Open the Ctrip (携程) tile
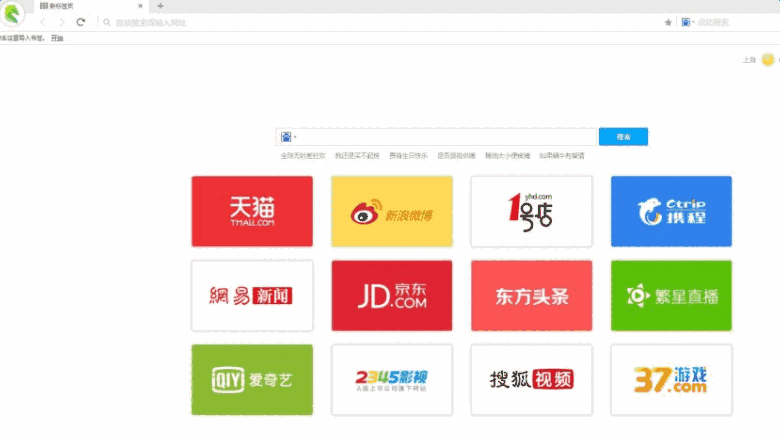Viewport: 780px width, 436px height. [671, 211]
